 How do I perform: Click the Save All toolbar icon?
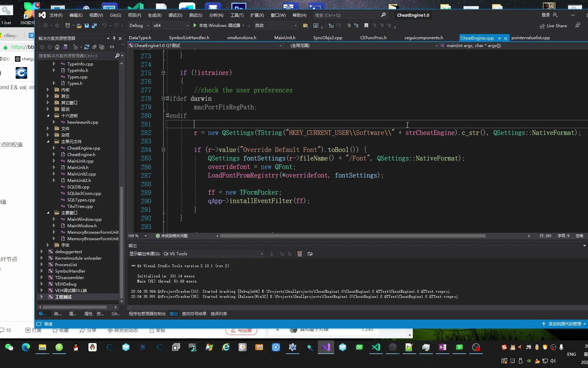tap(94, 26)
